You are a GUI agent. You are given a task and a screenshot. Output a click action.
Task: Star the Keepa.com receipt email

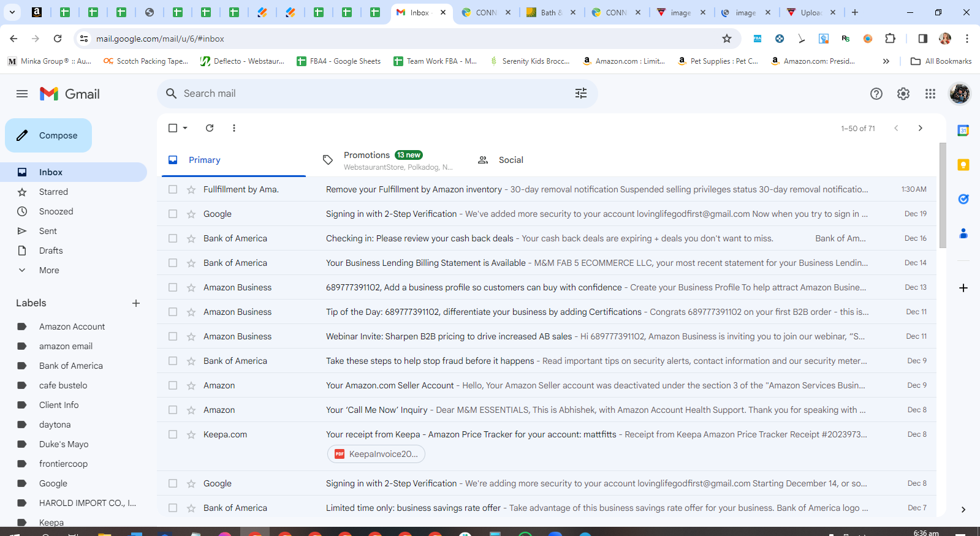pyautogui.click(x=191, y=435)
